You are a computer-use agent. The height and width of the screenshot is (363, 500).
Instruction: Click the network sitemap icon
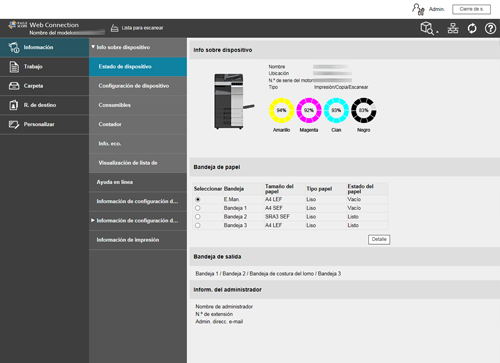[453, 29]
